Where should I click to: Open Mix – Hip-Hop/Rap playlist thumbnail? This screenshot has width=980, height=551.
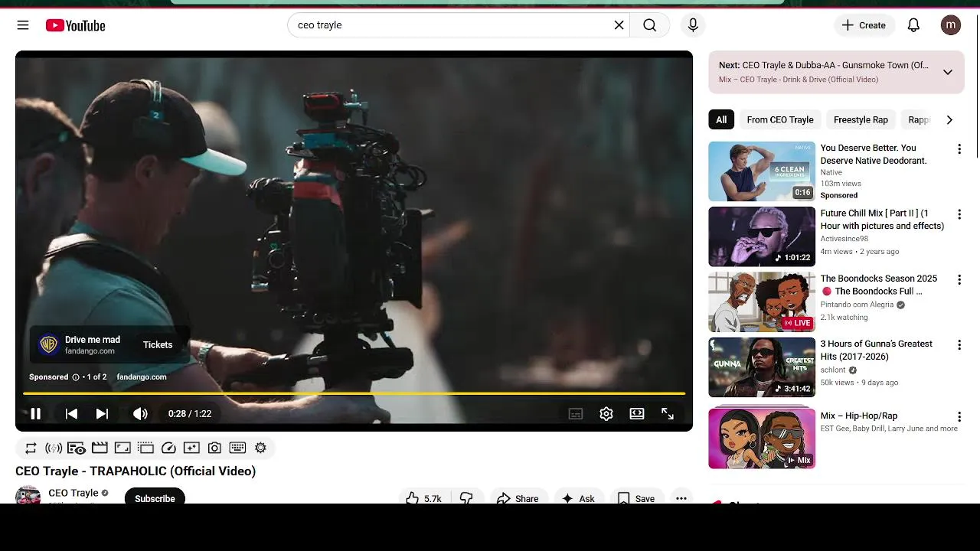coord(762,439)
